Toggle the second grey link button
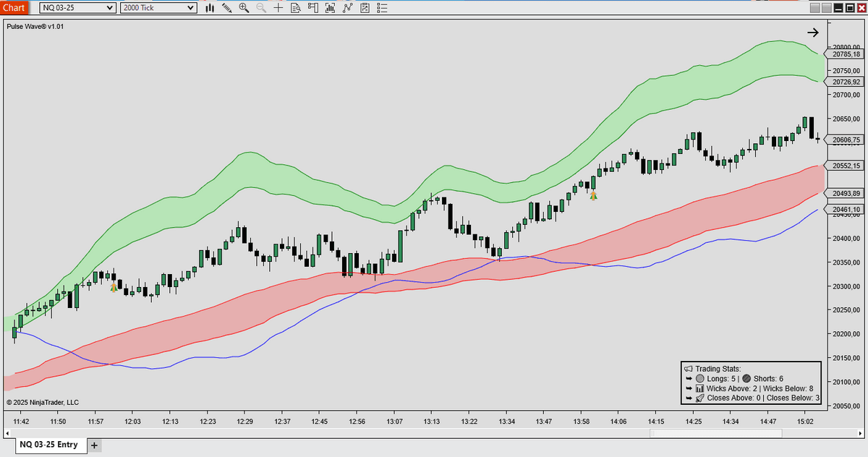 tap(827, 8)
